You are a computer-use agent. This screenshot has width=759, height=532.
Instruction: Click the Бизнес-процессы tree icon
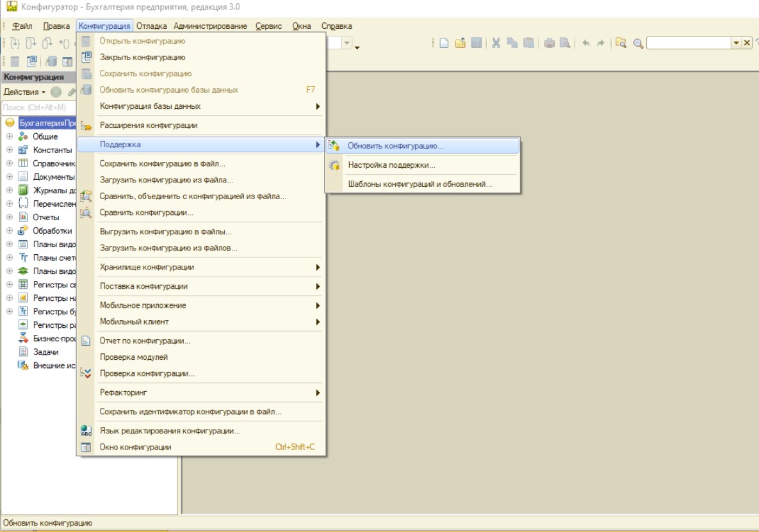[x=23, y=339]
